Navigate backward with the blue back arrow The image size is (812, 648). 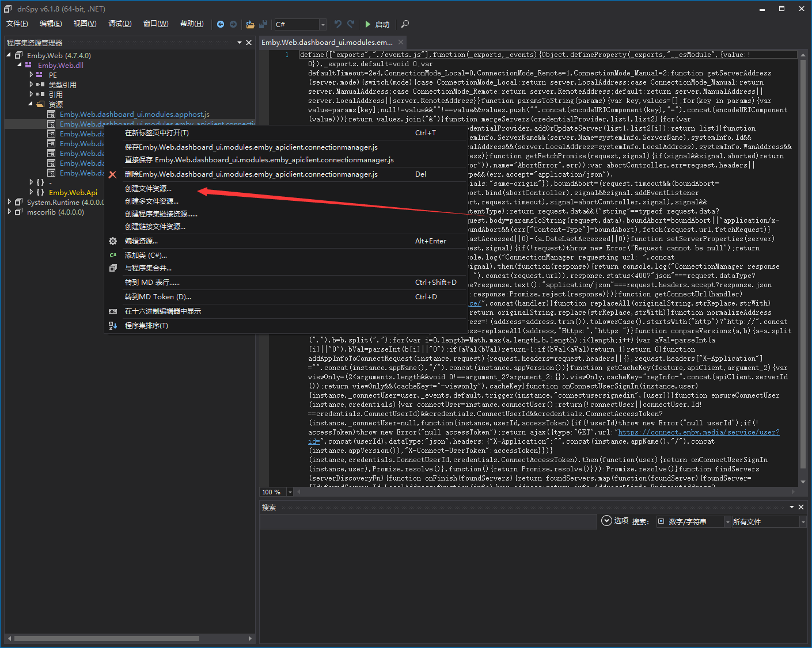click(x=221, y=24)
